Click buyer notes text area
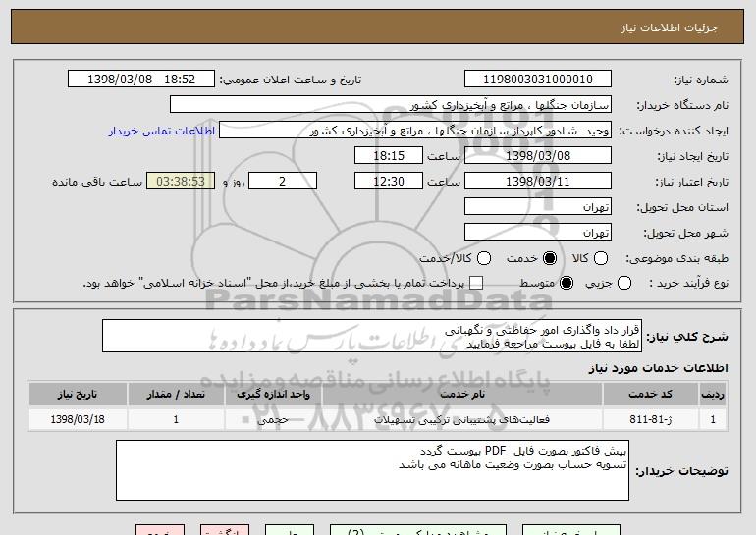Screen dimensions: 756x535 coord(372,470)
